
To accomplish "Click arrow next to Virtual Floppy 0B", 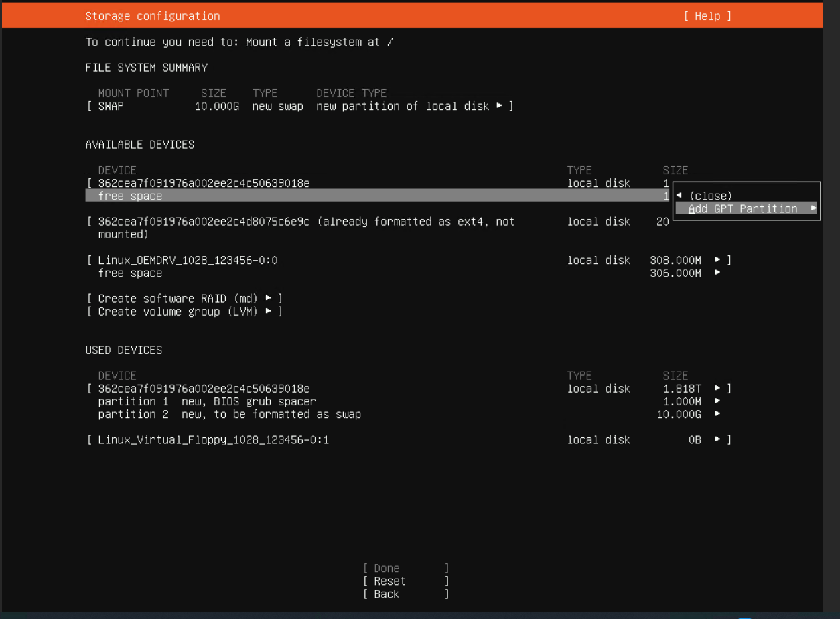I will pos(717,440).
